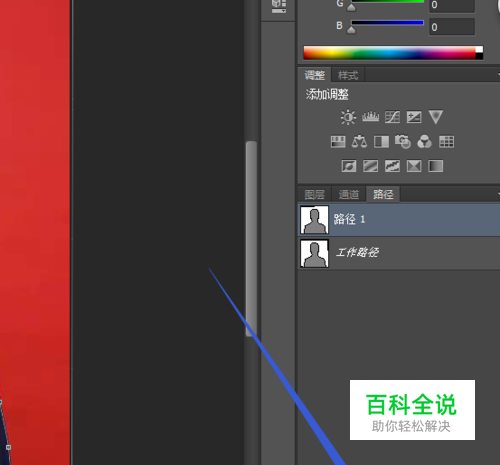Add a Gradient Map adjustment
Viewport: 500px width, 465px height.
pyautogui.click(x=436, y=166)
